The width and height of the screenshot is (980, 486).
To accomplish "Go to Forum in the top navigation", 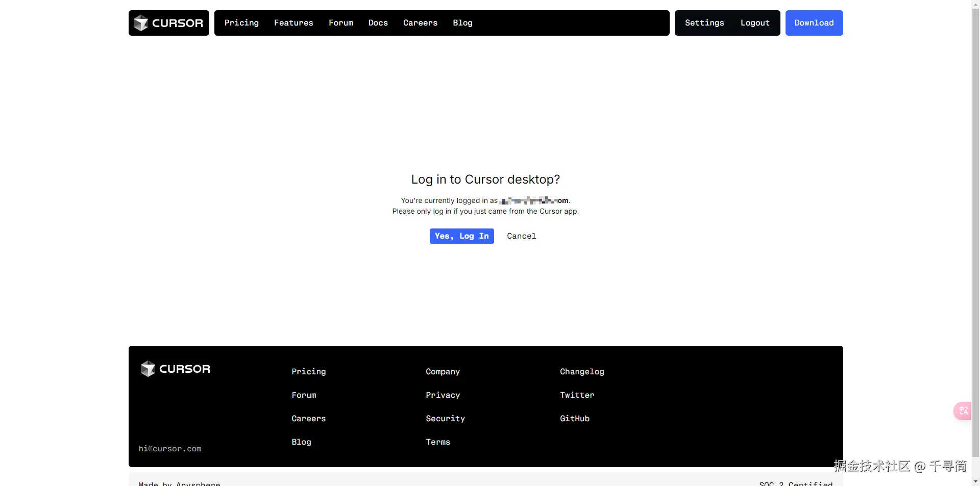I will (x=341, y=23).
